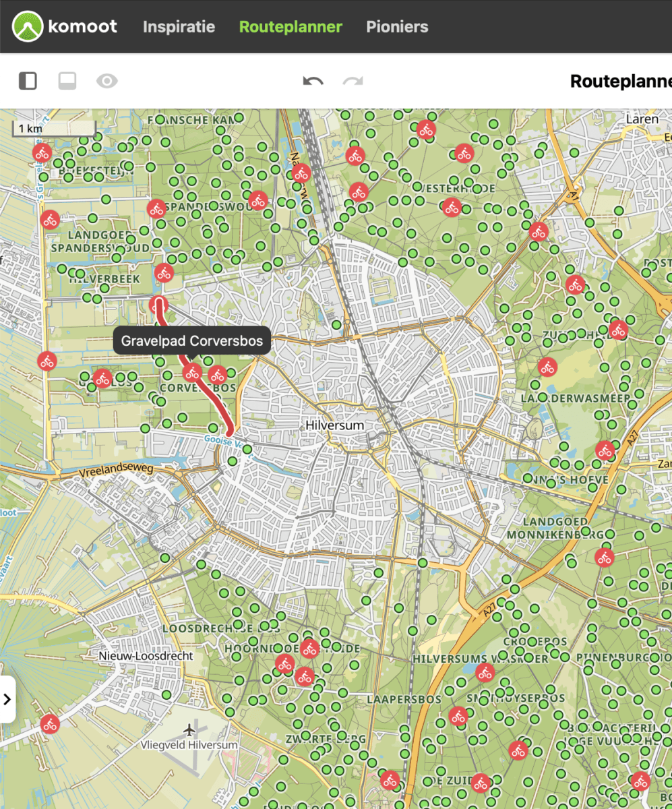Redo the route change
Screen dimensions: 672x809
tap(353, 82)
